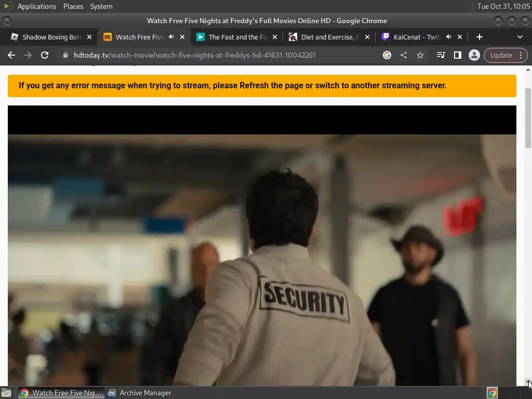Click the orange refresh-page notice banner

(x=262, y=86)
